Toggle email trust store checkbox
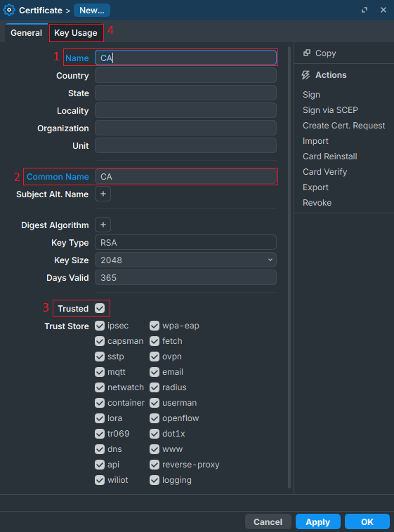 155,372
